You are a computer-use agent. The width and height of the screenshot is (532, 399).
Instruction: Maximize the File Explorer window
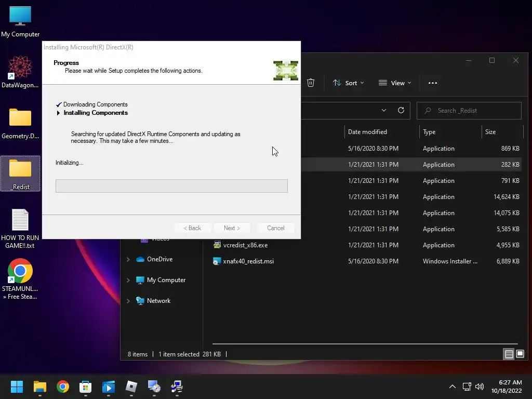pyautogui.click(x=492, y=60)
